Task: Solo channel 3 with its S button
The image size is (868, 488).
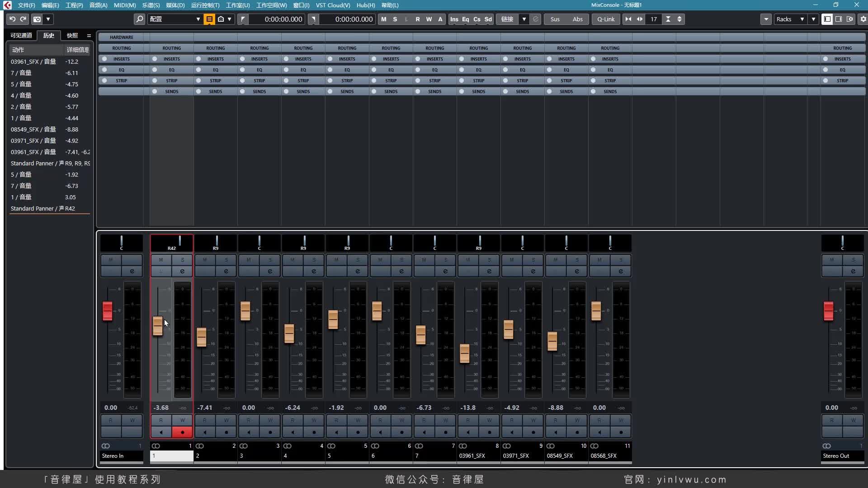Action: (270, 259)
